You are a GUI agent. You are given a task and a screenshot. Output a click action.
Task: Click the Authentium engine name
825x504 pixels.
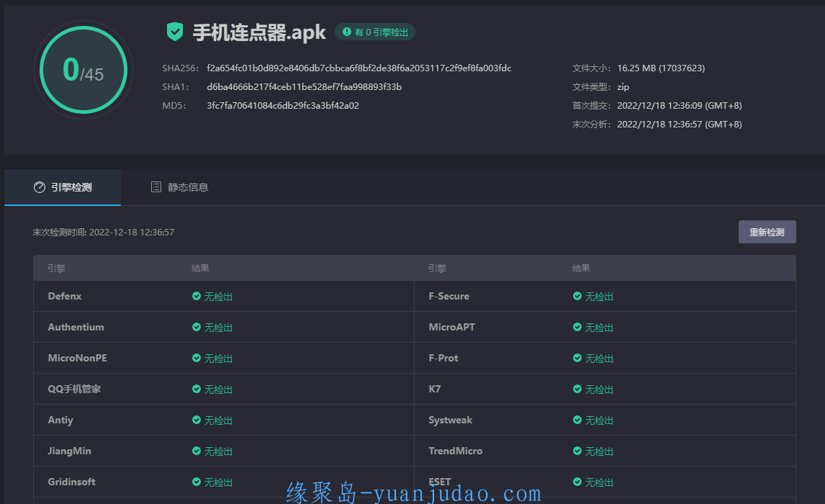click(76, 327)
